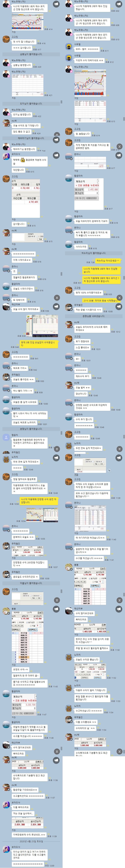Enable 약절 checkbox in image above 요정도 수익 message
The width and height of the screenshot is (125, 868).
pyautogui.click(x=31, y=626)
